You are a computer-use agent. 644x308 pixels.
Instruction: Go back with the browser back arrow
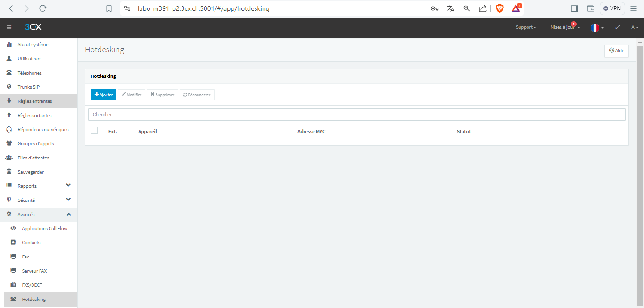11,8
